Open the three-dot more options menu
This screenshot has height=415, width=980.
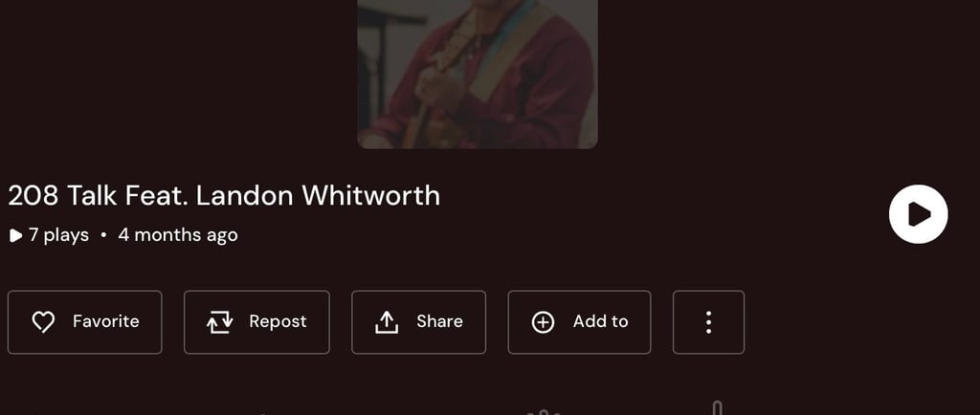708,322
